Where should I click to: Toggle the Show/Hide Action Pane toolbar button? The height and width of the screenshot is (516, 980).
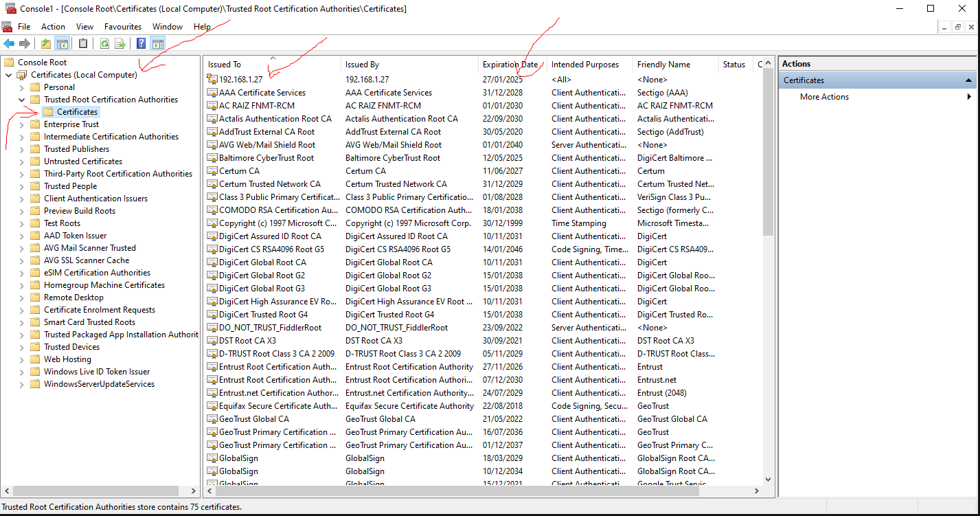coord(158,44)
